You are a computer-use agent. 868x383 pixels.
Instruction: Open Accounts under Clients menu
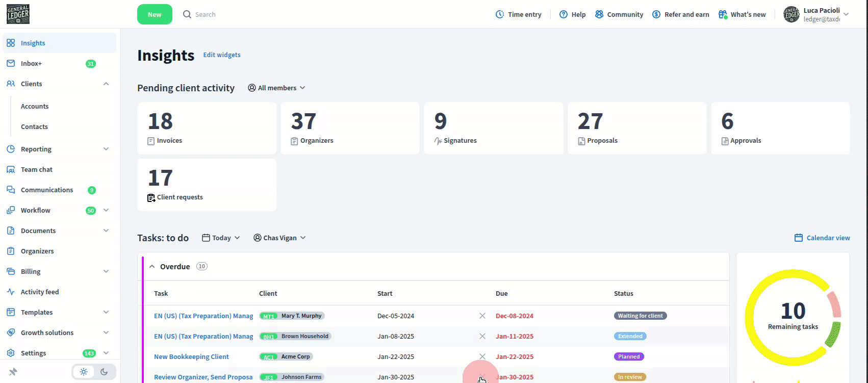click(x=35, y=106)
